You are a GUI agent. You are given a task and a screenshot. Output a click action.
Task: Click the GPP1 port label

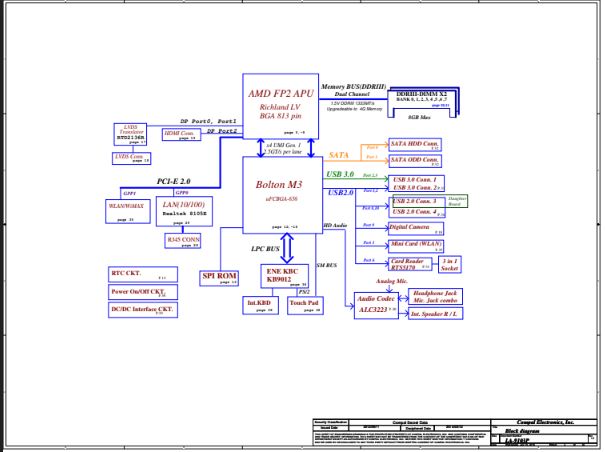coord(129,193)
